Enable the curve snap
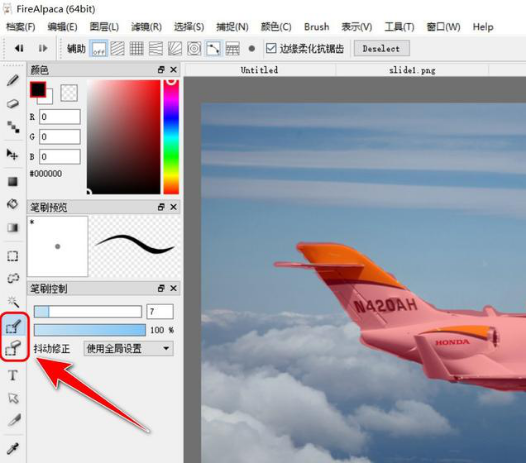This screenshot has height=463, width=526. (x=213, y=49)
